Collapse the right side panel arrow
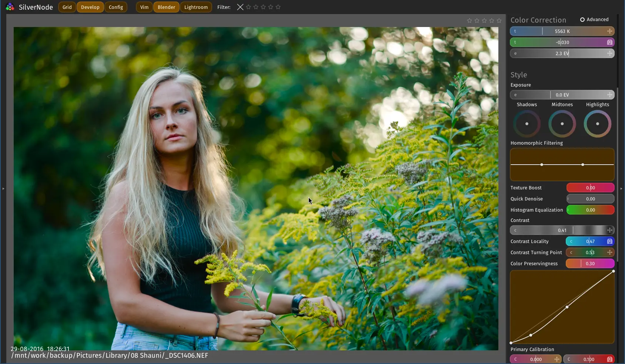625x364 pixels. [x=621, y=189]
